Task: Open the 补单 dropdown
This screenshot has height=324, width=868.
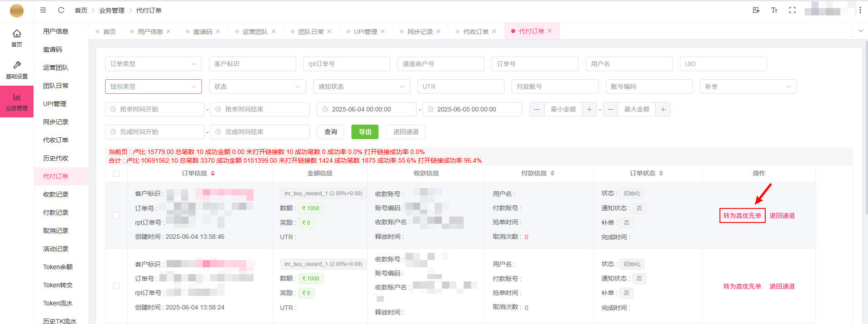Action: [748, 87]
